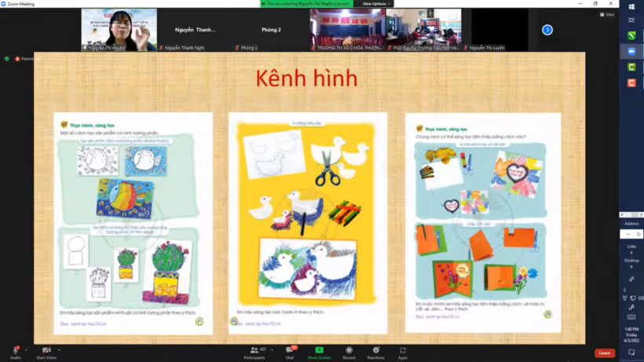Click the green encryption shield icon
Viewport: 644px width, 362px height.
point(7,58)
